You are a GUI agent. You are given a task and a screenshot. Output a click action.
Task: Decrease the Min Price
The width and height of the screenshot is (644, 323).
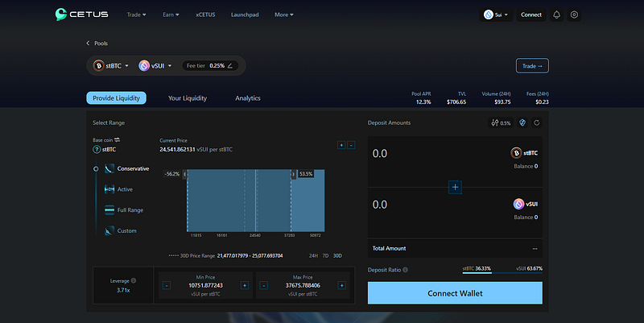[167, 285]
